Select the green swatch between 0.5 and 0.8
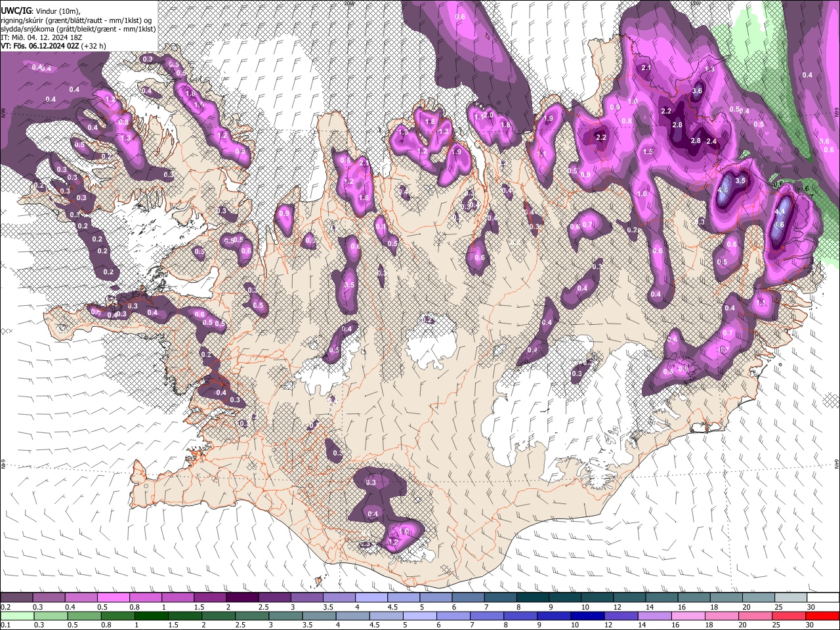Screen dimensions: 840x630 (84, 616)
